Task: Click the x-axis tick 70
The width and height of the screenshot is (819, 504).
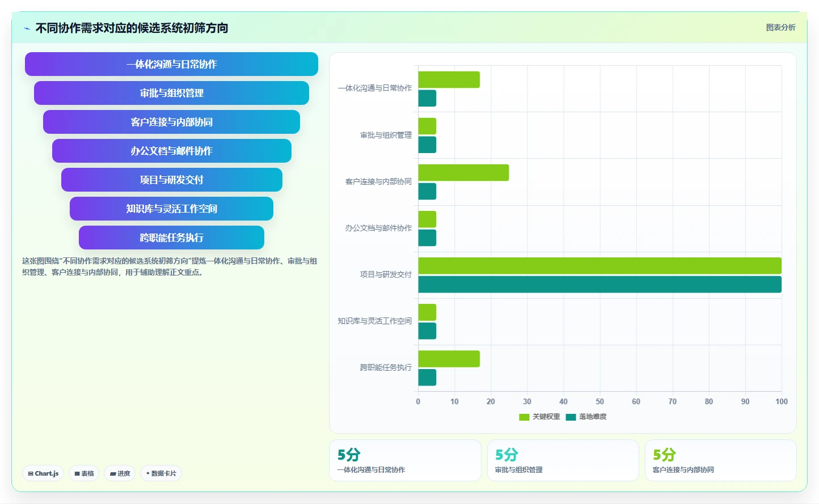Action: [x=672, y=401]
